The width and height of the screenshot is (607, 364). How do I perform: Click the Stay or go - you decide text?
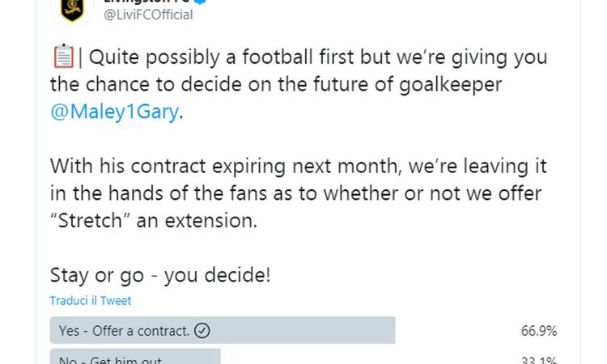coord(160,275)
